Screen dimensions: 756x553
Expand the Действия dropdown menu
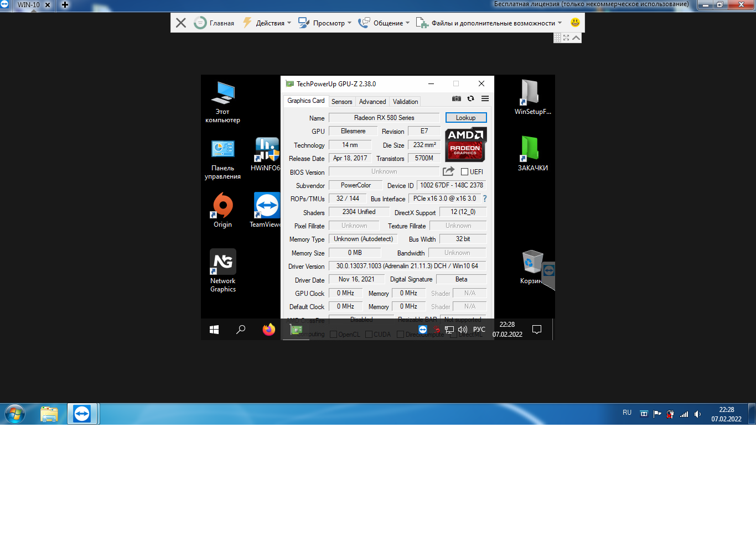(x=267, y=23)
